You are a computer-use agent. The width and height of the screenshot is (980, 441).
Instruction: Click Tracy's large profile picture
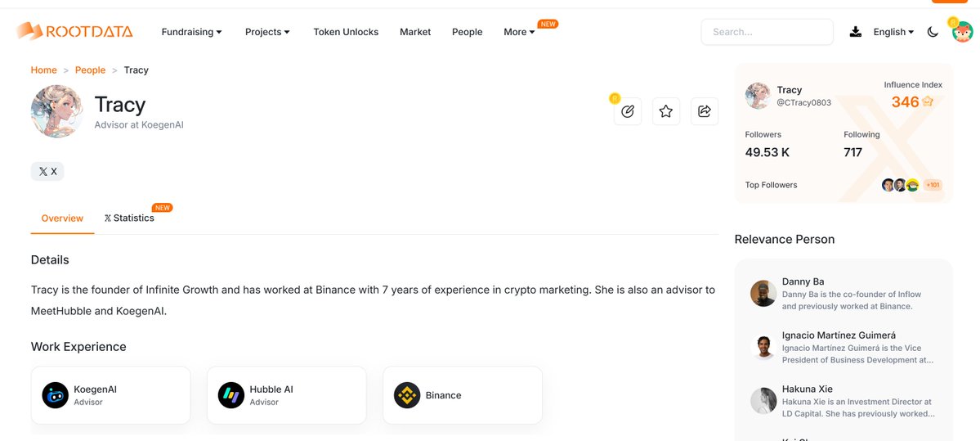[x=57, y=111]
